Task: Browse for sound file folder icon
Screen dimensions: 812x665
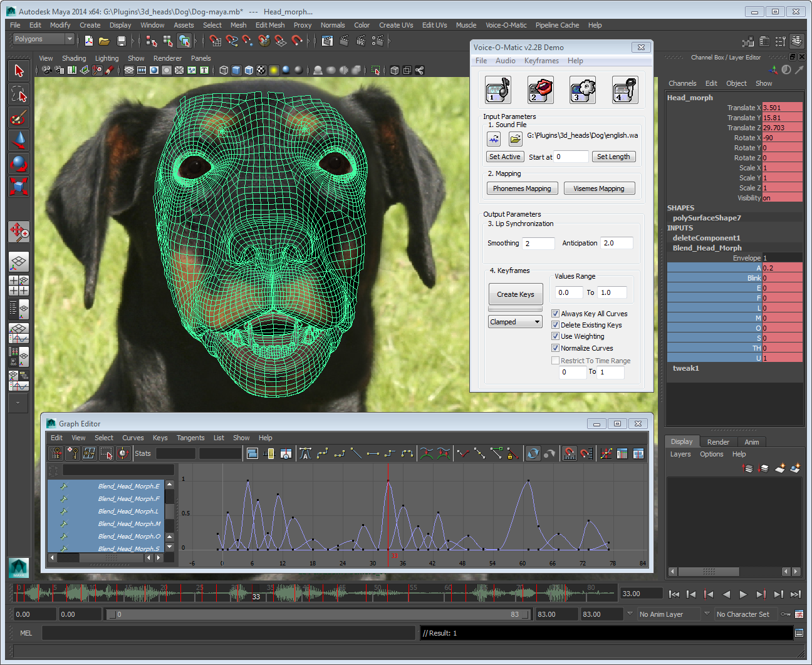Action: point(515,139)
